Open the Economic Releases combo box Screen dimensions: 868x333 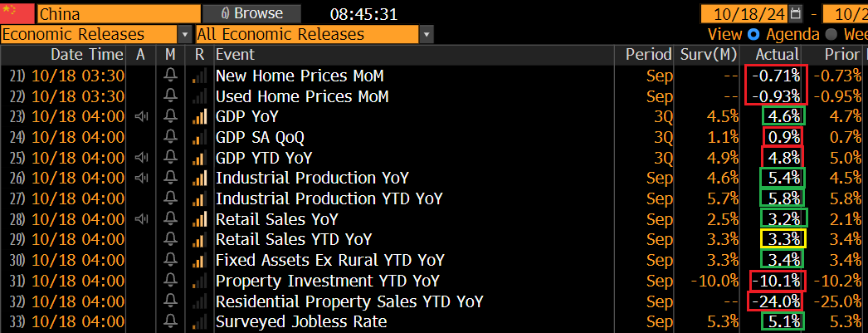[96, 34]
